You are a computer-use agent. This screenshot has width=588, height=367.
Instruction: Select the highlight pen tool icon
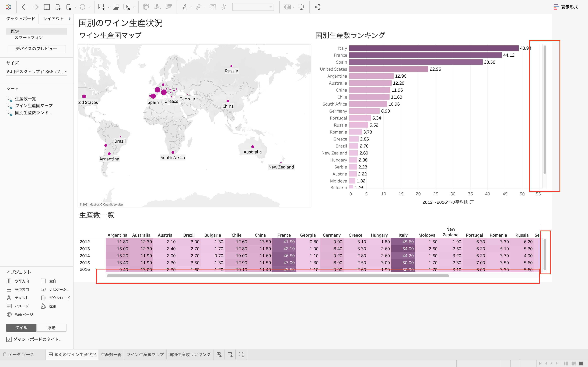[185, 7]
